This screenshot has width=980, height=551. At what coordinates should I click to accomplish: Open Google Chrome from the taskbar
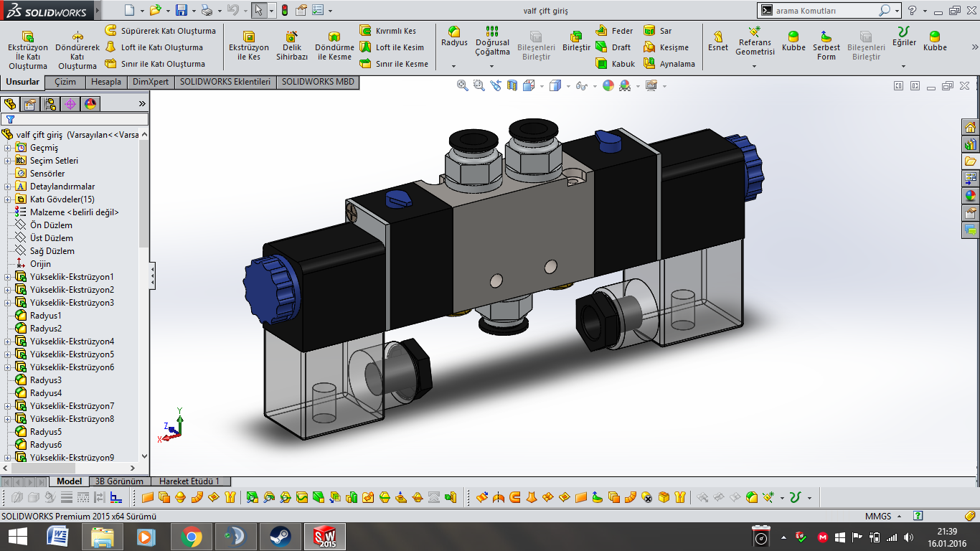click(x=191, y=537)
